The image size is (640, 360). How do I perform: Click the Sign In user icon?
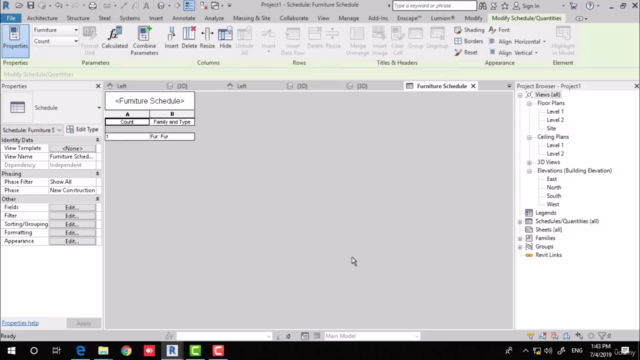click(x=516, y=6)
